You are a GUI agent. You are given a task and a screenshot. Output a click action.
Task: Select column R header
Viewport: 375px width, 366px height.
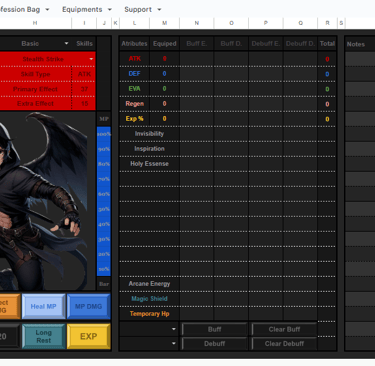pyautogui.click(x=327, y=23)
